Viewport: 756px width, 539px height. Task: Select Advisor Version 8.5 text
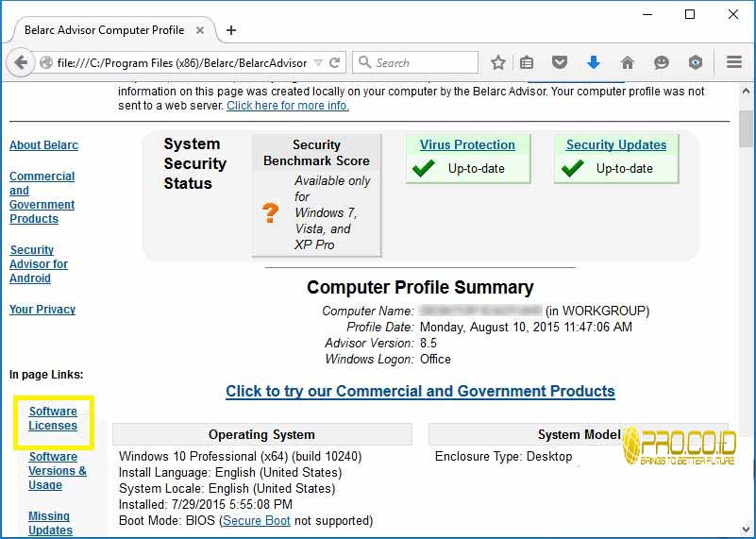click(428, 344)
